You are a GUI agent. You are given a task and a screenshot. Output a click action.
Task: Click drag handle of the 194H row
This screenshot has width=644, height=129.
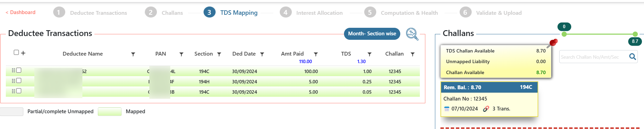coord(13,81)
